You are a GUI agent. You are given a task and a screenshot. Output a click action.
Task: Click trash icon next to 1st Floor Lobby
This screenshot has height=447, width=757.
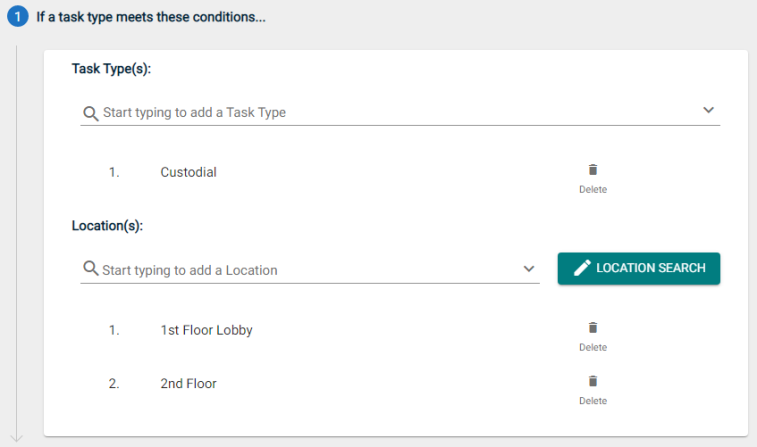pos(593,328)
